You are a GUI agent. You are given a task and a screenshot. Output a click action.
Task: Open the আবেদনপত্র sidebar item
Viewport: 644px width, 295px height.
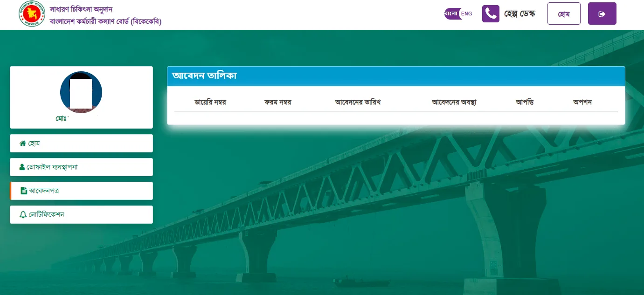pos(81,191)
